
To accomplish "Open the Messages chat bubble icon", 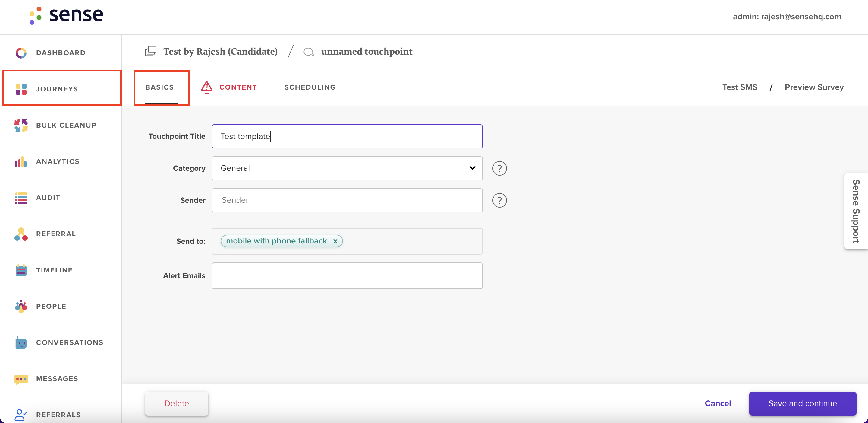I will (21, 379).
